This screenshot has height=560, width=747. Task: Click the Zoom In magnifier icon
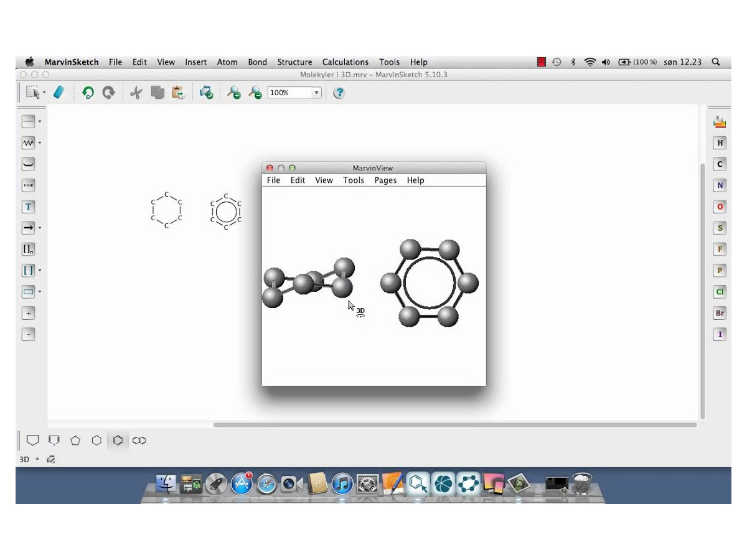point(233,93)
